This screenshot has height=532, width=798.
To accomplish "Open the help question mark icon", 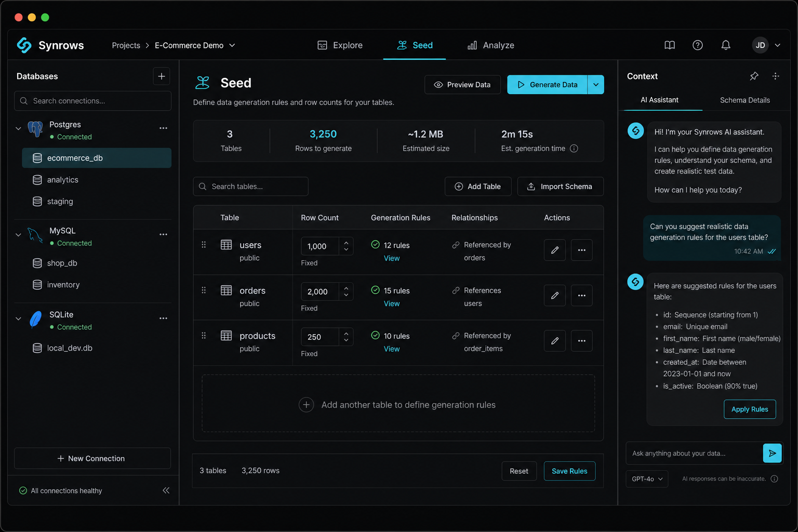I will (x=698, y=45).
